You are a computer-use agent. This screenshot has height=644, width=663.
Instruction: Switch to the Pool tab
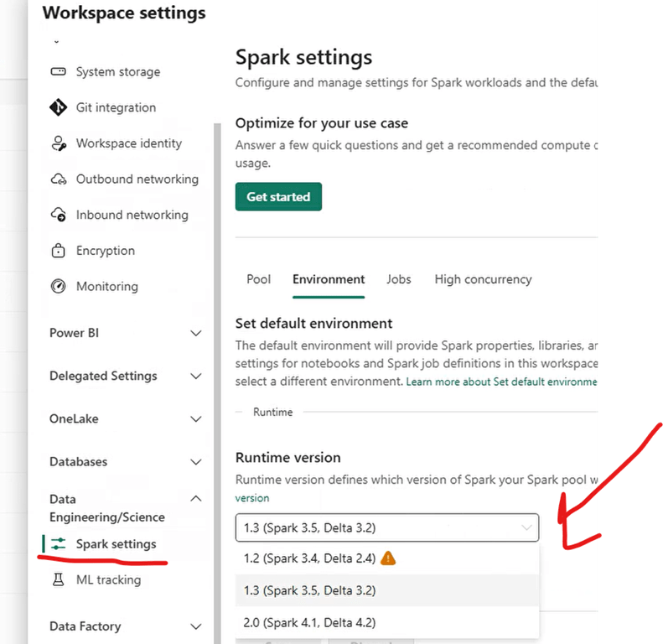pyautogui.click(x=258, y=279)
